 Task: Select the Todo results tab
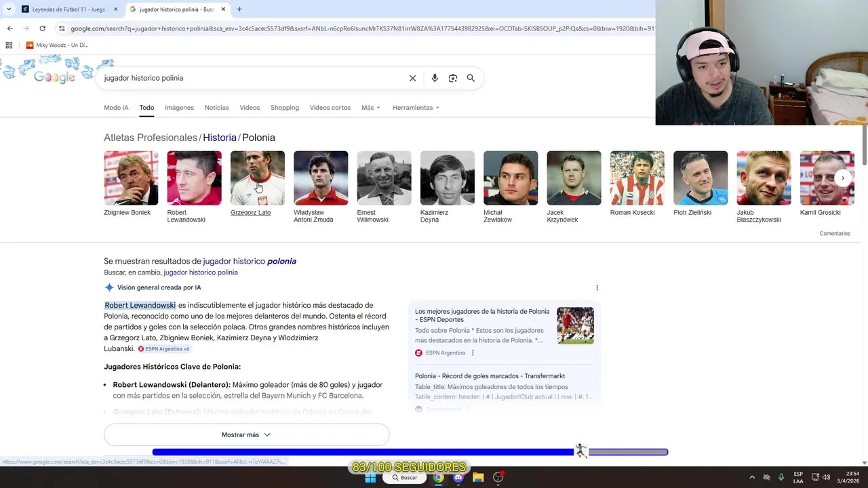[146, 108]
